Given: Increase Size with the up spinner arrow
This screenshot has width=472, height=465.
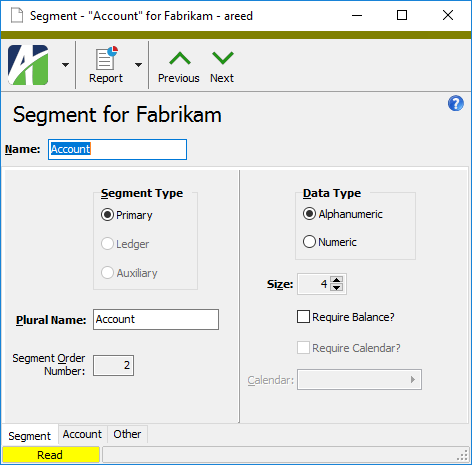Looking at the screenshot, I should pyautogui.click(x=337, y=280).
